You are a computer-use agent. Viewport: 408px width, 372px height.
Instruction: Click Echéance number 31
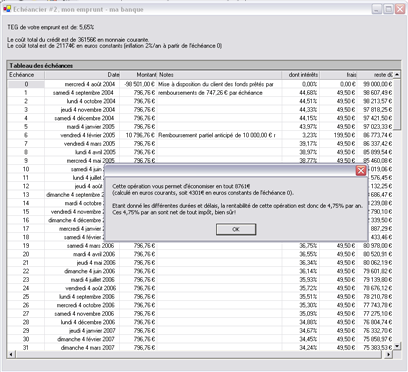coord(26,348)
